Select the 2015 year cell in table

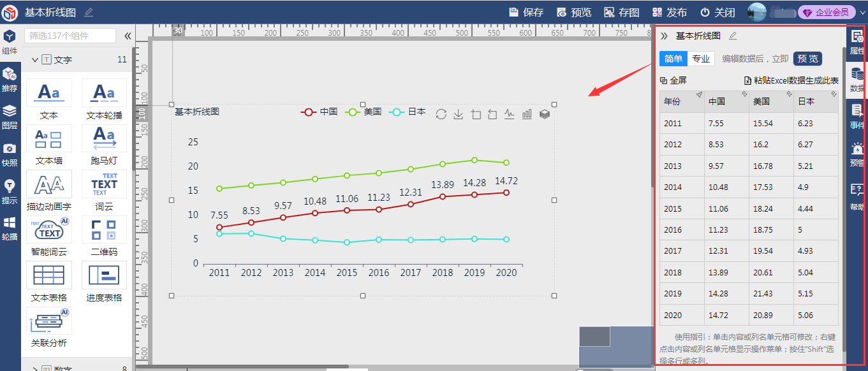(682, 208)
